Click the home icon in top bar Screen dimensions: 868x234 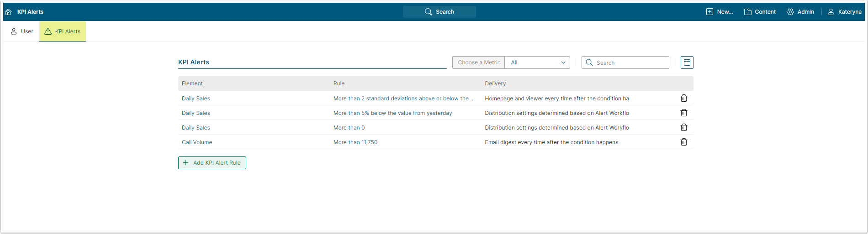(x=8, y=12)
